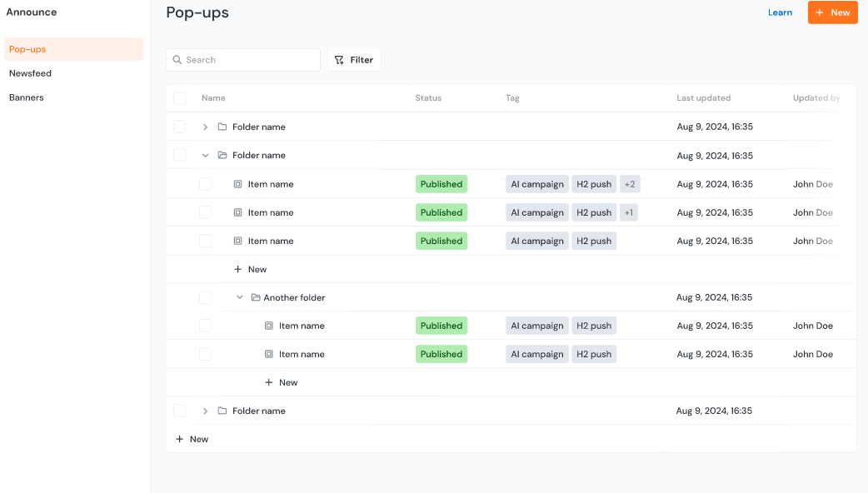Collapse the expanded Folder name chevron
This screenshot has height=493, width=868.
click(206, 156)
